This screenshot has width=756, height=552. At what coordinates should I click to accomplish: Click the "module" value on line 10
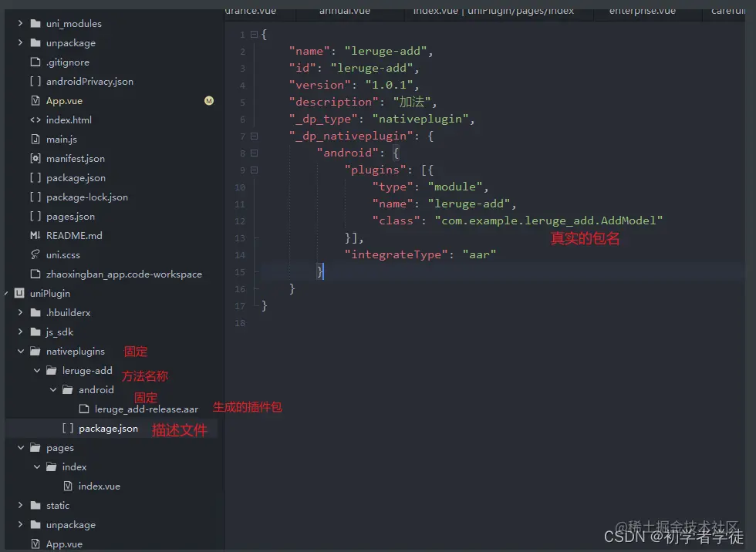(x=454, y=187)
